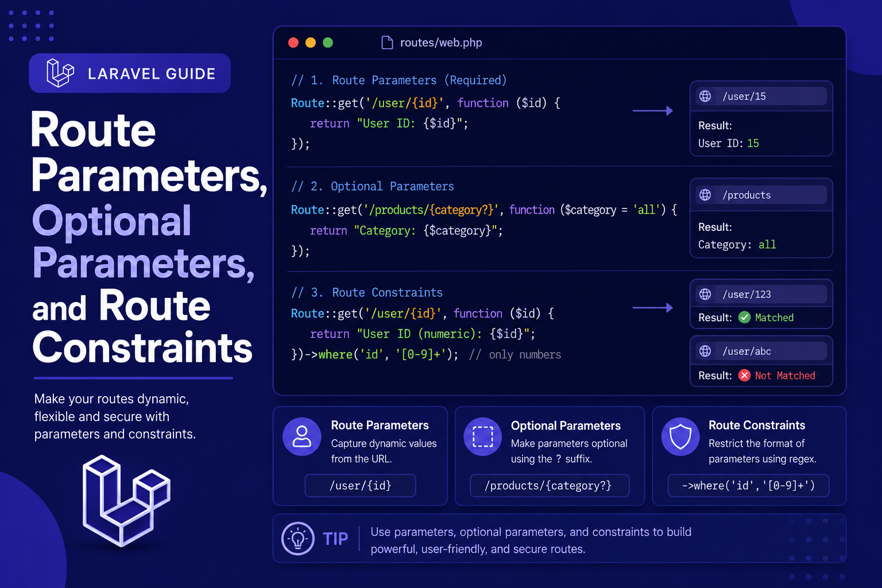This screenshot has height=588, width=882.
Task: Click the dashed square Optional Parameters icon
Action: [483, 436]
